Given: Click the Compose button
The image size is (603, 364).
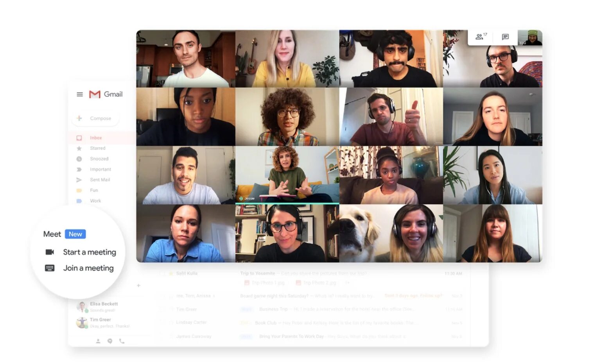Looking at the screenshot, I should [95, 118].
